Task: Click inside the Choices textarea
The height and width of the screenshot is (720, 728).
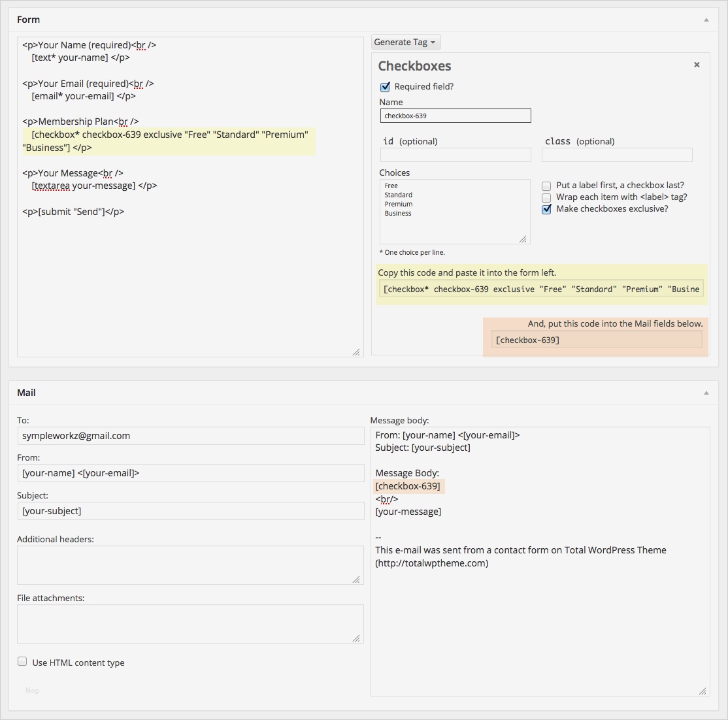Action: click(455, 222)
